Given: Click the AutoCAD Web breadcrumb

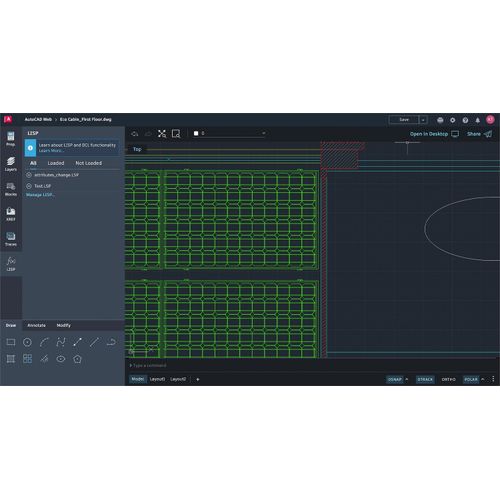Looking at the screenshot, I should (38, 119).
